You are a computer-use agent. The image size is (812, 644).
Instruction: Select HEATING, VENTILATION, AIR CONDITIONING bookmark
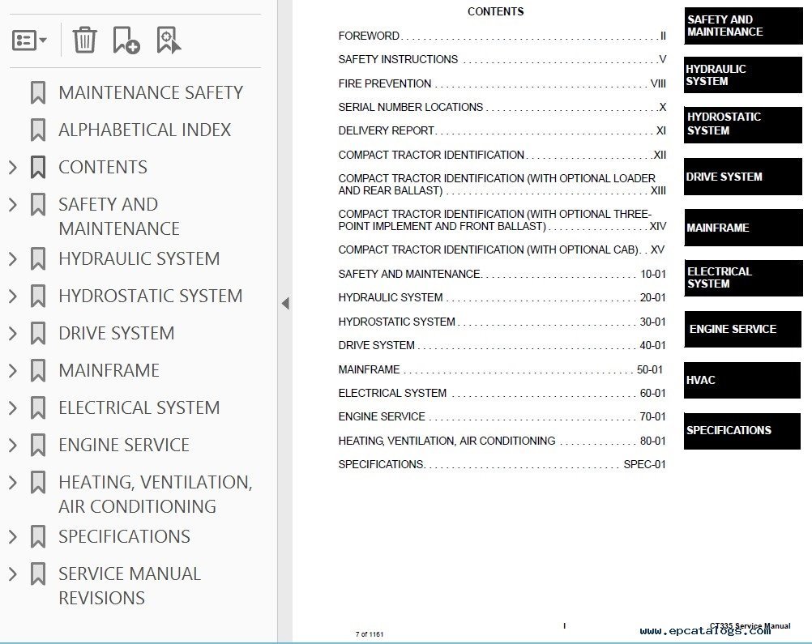(x=155, y=494)
